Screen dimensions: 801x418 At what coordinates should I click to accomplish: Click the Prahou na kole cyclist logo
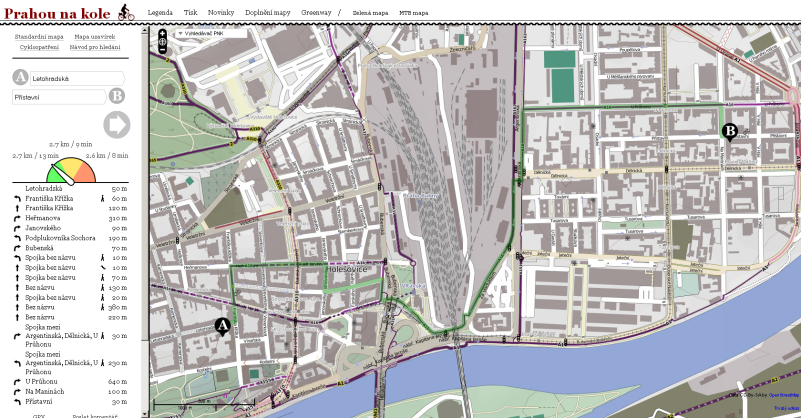pos(126,12)
